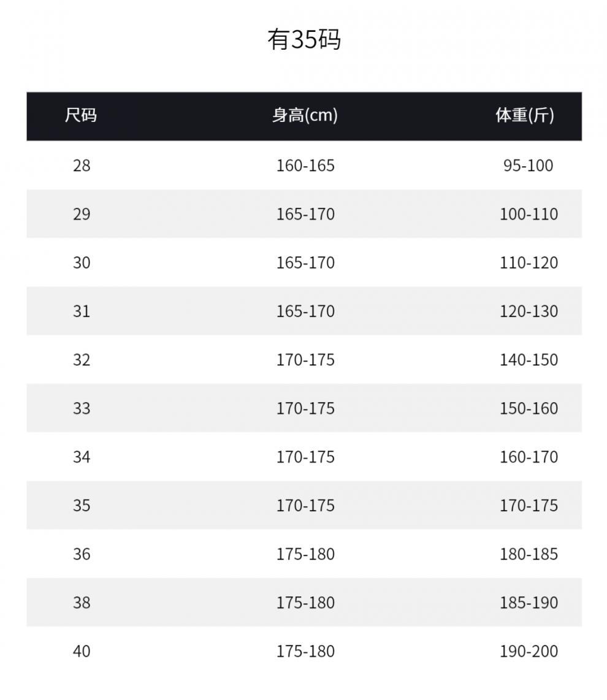Select size 36 row label
This screenshot has width=607, height=700.
click(82, 554)
